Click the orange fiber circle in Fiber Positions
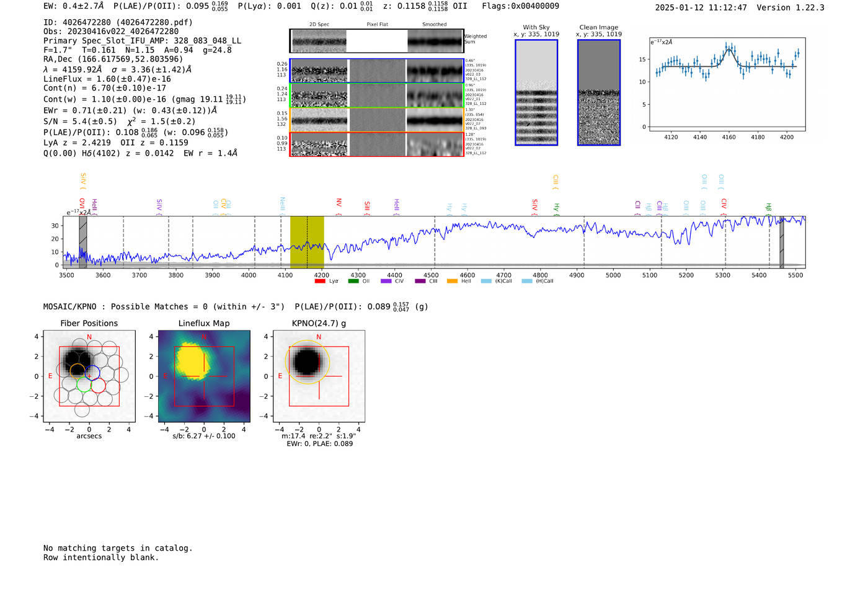The width and height of the screenshot is (868, 591). click(x=77, y=371)
